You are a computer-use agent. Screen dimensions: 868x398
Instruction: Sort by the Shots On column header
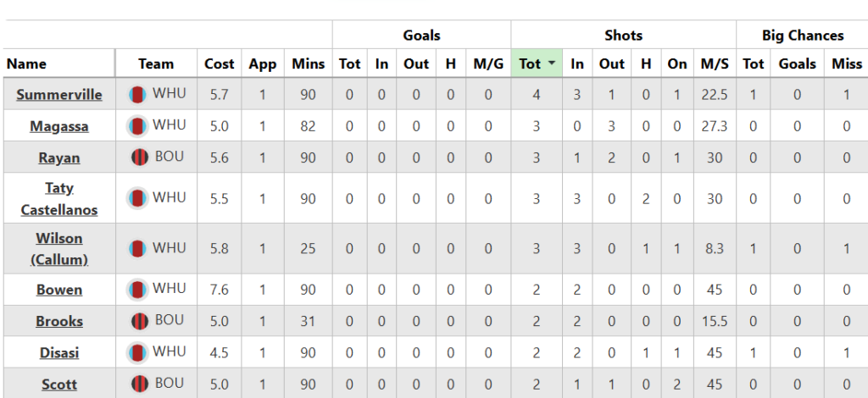(676, 64)
